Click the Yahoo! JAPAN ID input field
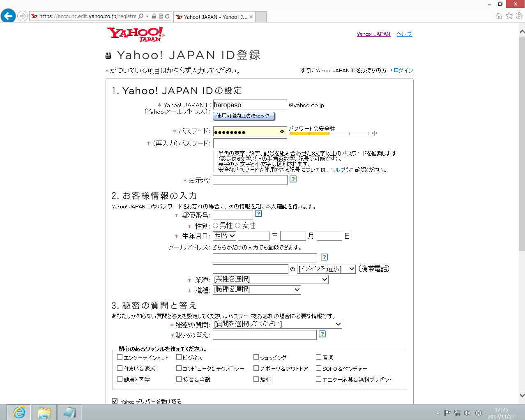 coord(250,105)
